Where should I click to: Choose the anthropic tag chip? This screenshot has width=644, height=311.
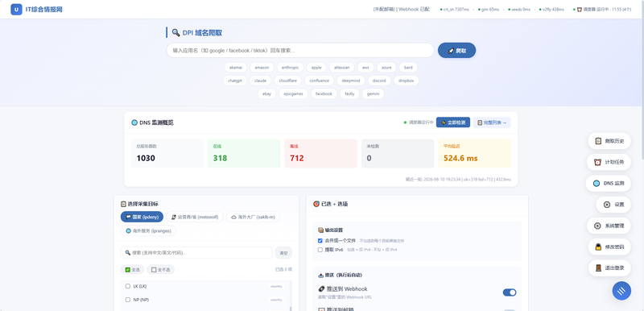(x=291, y=68)
